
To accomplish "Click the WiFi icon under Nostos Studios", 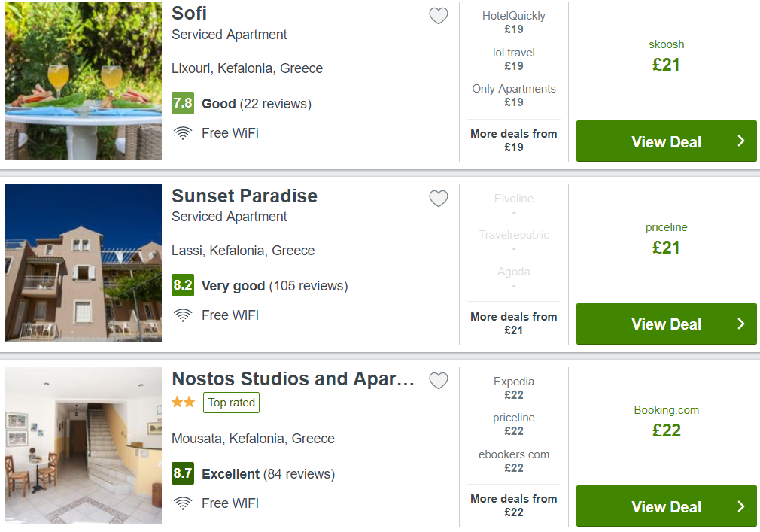I will (183, 503).
